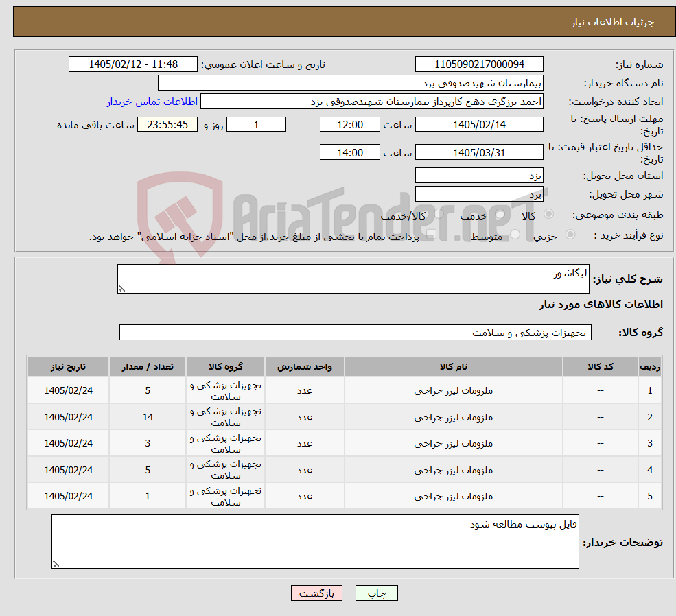Click need date 1405/02/24 in row 4
The image size is (676, 616).
(68, 470)
